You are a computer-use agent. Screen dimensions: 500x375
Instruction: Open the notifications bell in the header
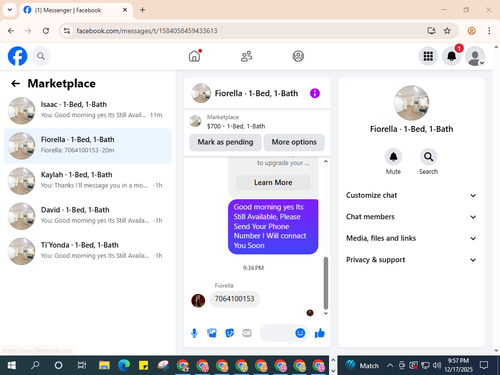pyautogui.click(x=452, y=56)
